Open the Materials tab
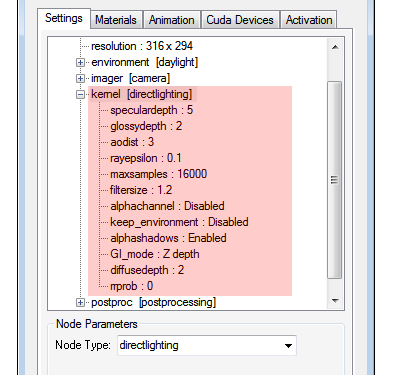 (116, 20)
